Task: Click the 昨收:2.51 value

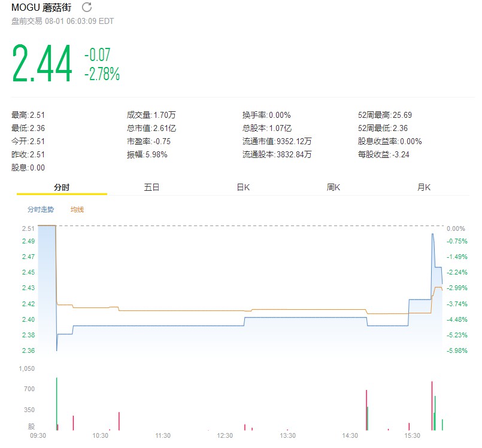Action: 28,154
